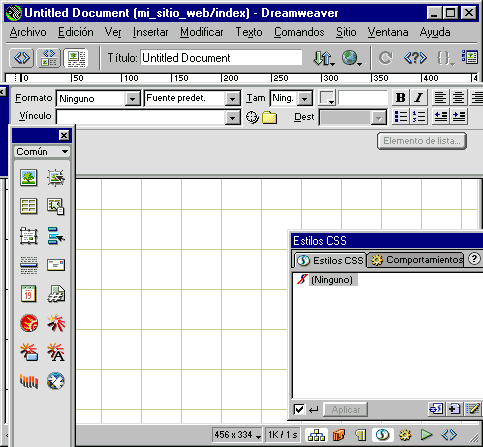Toggle Italic formatting
483x447 pixels.
(419, 98)
